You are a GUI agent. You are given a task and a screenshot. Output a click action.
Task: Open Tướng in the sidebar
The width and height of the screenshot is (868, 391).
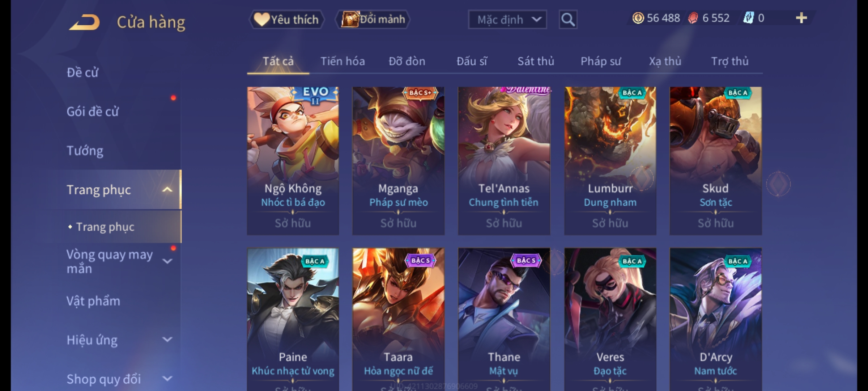tap(85, 151)
